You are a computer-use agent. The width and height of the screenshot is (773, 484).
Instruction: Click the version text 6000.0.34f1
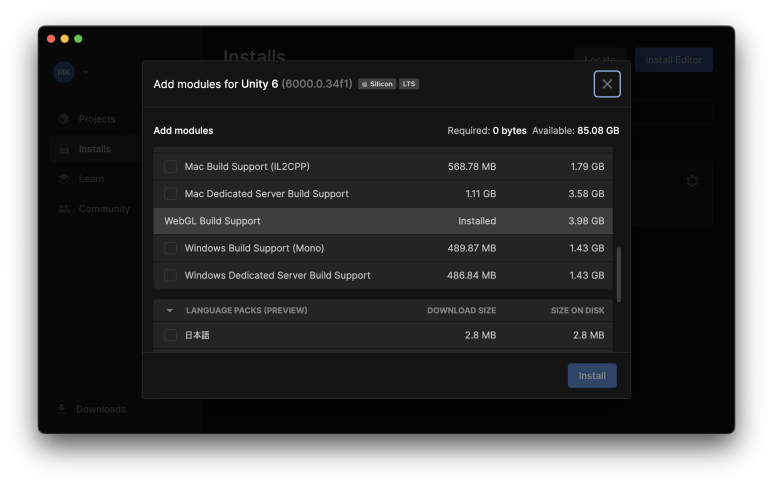pyautogui.click(x=317, y=84)
